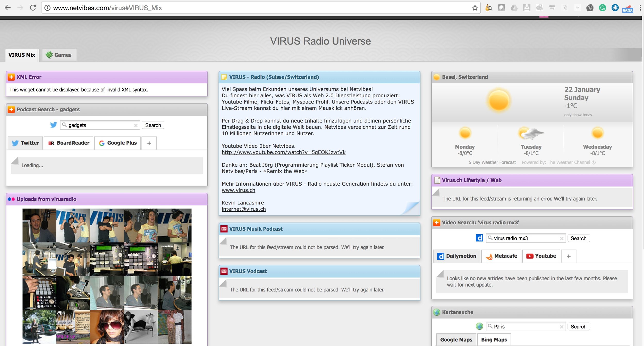Select the Google Plus tab
This screenshot has width=644, height=346.
pos(117,143)
